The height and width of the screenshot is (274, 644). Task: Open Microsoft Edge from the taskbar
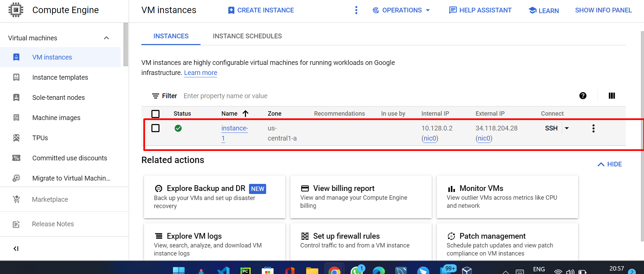(x=379, y=271)
